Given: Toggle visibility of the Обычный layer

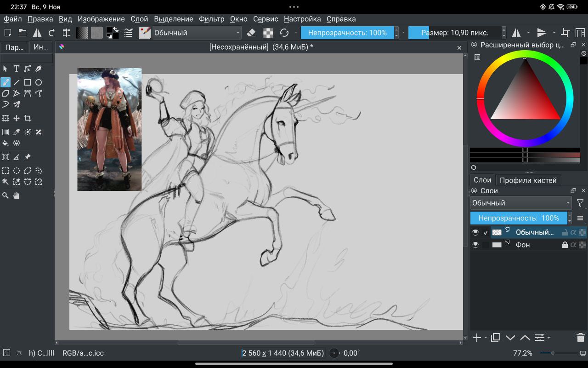Looking at the screenshot, I should coord(475,232).
